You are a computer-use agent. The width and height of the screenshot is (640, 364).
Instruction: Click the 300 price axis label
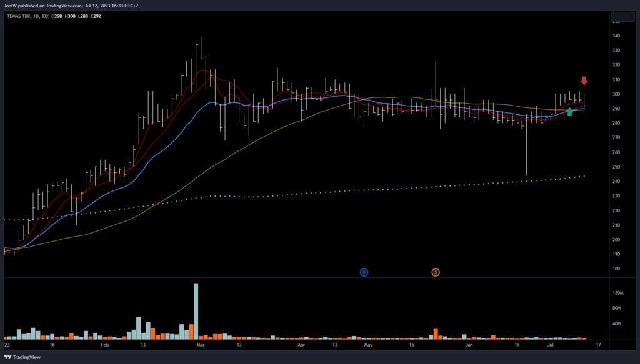pyautogui.click(x=616, y=94)
